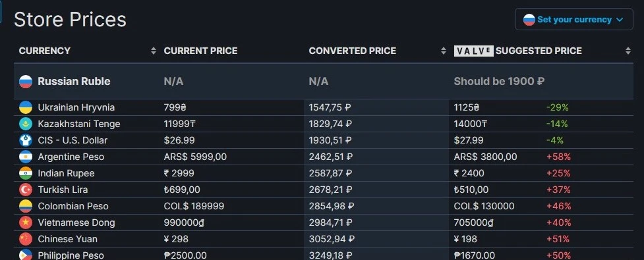Click the 1125₴ suggested price
This screenshot has height=260, width=644.
(467, 107)
